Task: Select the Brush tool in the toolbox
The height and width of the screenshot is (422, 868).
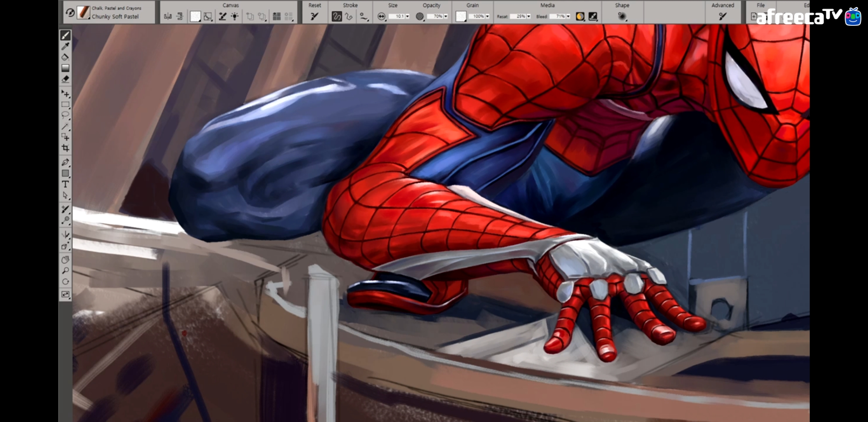Action: 65,36
